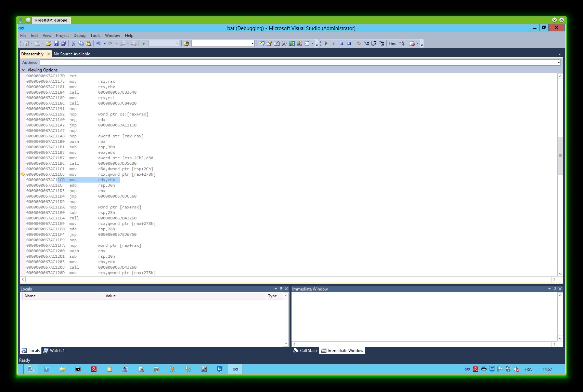Click the Find in Files icon
Image resolution: width=583 pixels, height=392 pixels.
click(186, 43)
